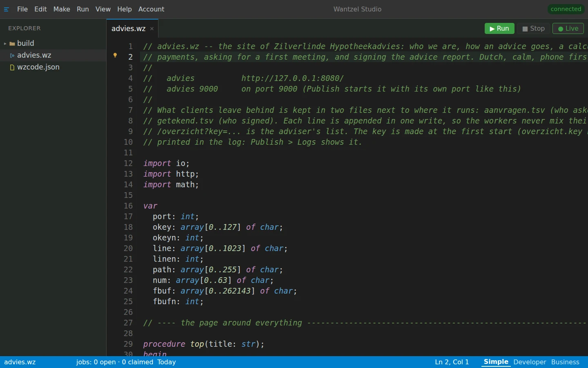Click the Ln 2, Col 1 indicator

(x=452, y=362)
